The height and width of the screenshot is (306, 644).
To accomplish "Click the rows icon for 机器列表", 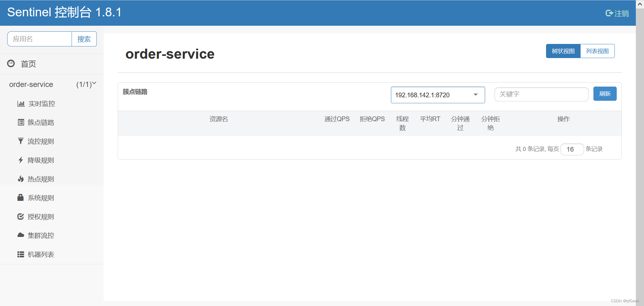I will pyautogui.click(x=21, y=254).
